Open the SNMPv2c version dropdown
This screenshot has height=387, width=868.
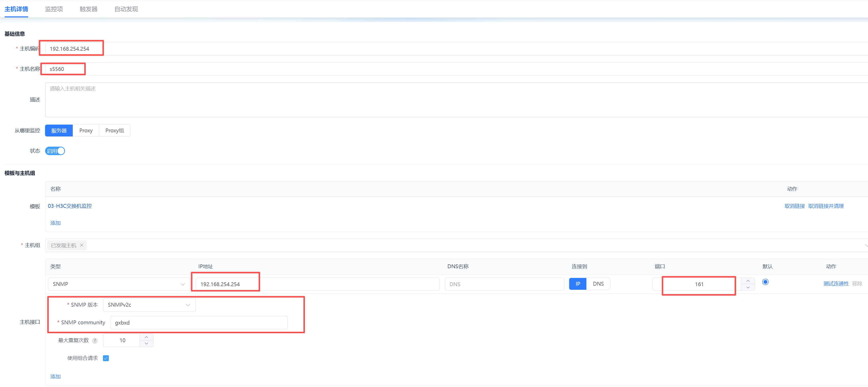coord(149,305)
